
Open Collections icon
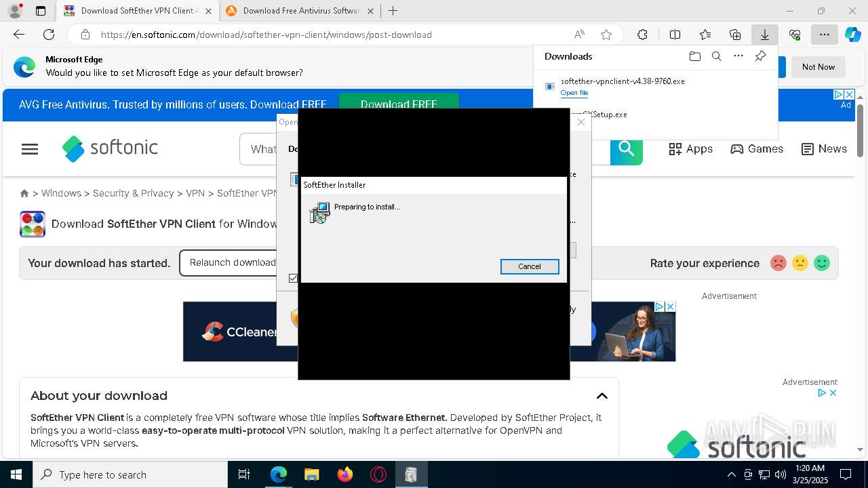pyautogui.click(x=735, y=35)
